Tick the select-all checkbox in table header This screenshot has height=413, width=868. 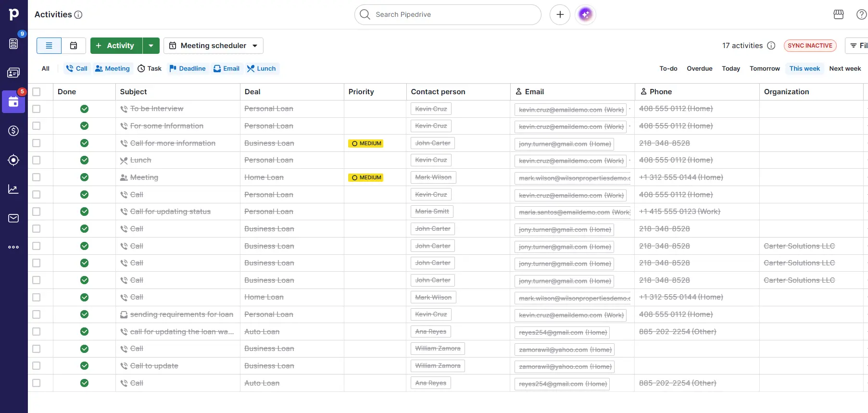37,92
